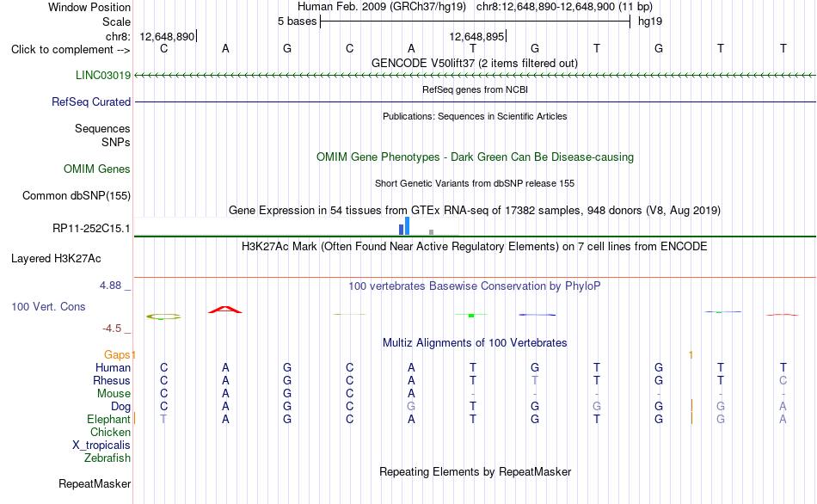
Task: Click the H3K27Ac Mark track title
Action: coord(474,246)
